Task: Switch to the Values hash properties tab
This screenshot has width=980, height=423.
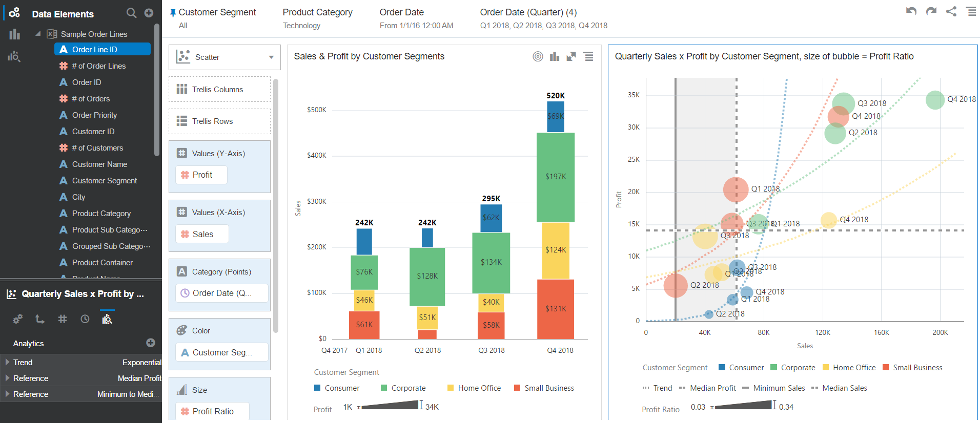Action: click(x=63, y=319)
